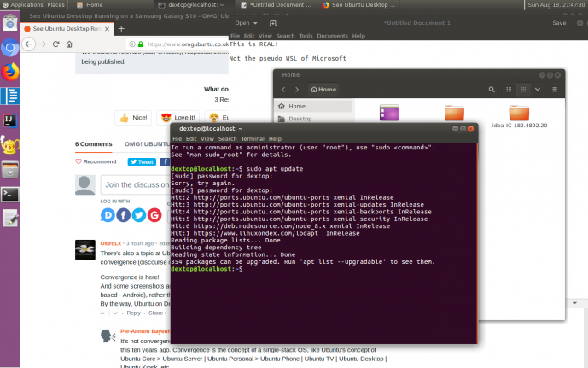Viewport: 588px width, 368px height.
Task: Open the file manager dock icon
Action: point(10,170)
